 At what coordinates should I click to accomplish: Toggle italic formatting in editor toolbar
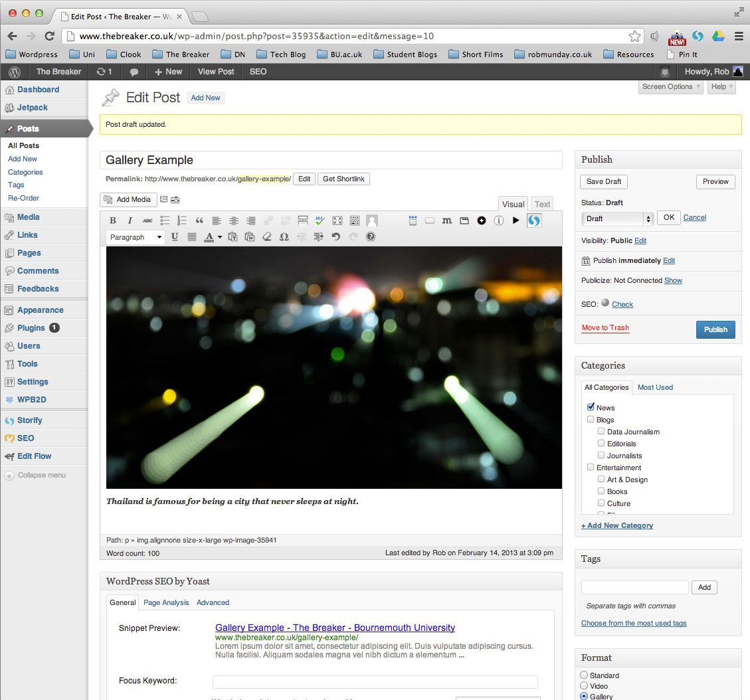point(130,220)
